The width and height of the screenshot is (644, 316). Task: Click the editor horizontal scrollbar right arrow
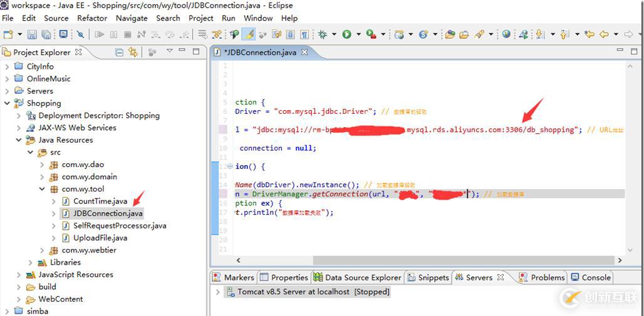620,260
